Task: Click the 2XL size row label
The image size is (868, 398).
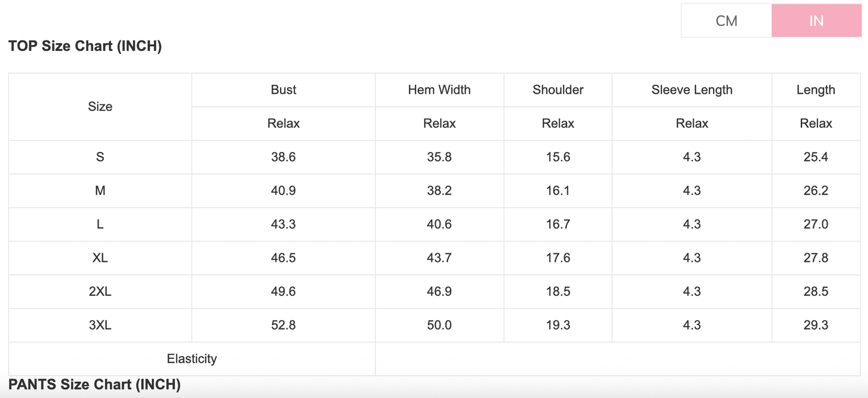Action: click(x=100, y=292)
